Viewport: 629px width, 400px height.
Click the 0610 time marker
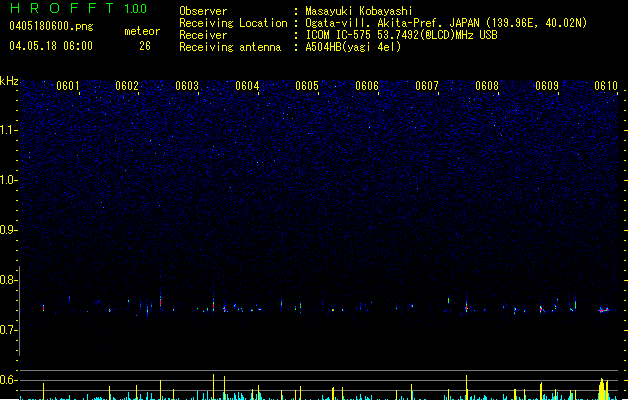click(606, 86)
